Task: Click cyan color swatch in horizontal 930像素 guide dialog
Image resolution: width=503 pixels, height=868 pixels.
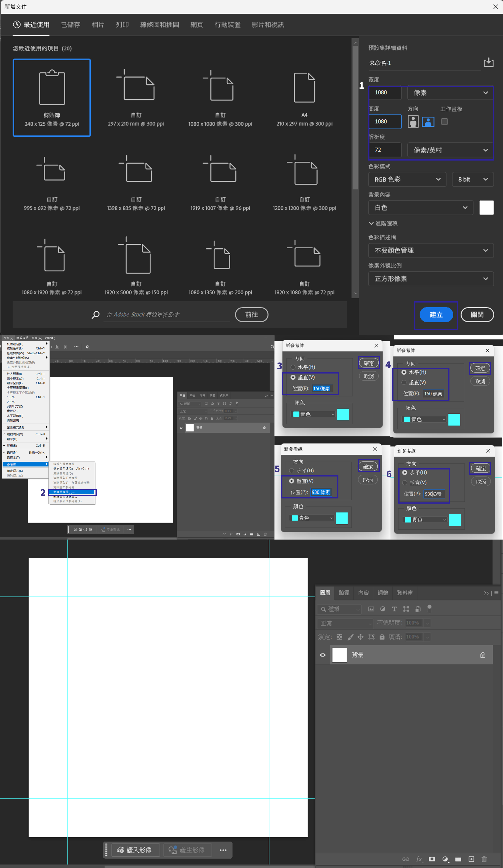Action: coord(455,520)
